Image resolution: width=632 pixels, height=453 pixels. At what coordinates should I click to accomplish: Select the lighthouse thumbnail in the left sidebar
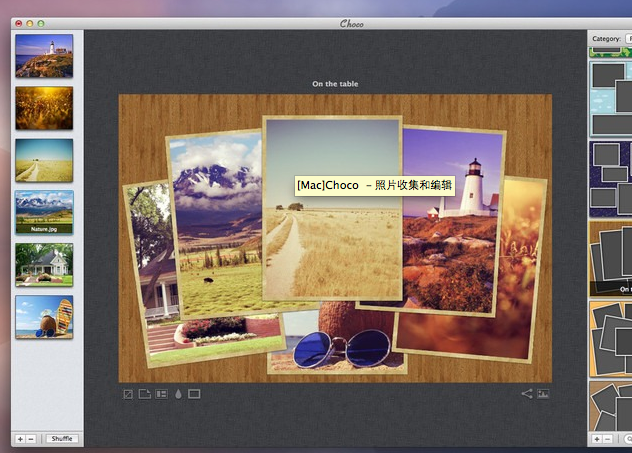point(44,55)
